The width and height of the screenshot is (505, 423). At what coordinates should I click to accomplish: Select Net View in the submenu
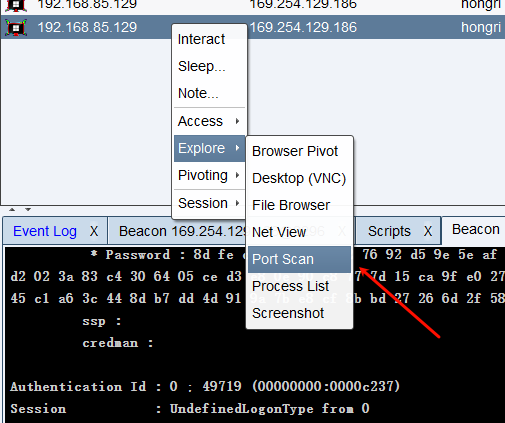coord(299,232)
